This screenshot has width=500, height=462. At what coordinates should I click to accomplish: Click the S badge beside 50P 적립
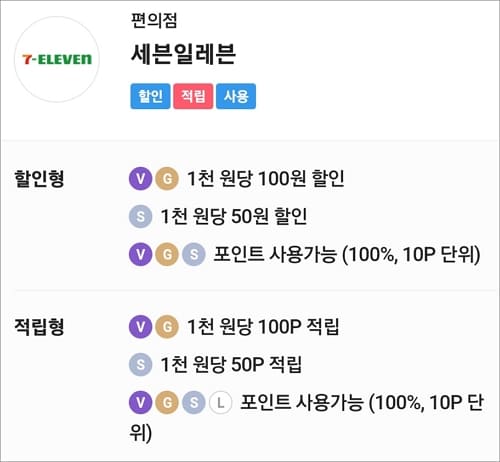point(141,364)
